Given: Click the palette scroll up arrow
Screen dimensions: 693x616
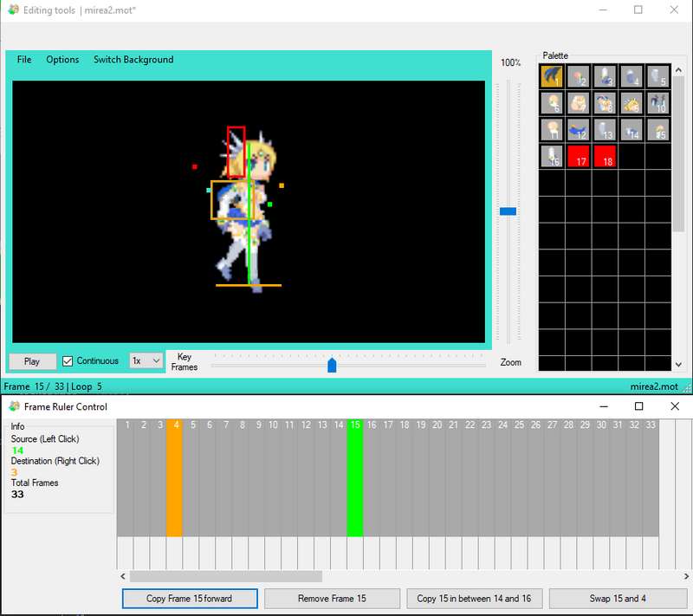Looking at the screenshot, I should click(x=678, y=70).
